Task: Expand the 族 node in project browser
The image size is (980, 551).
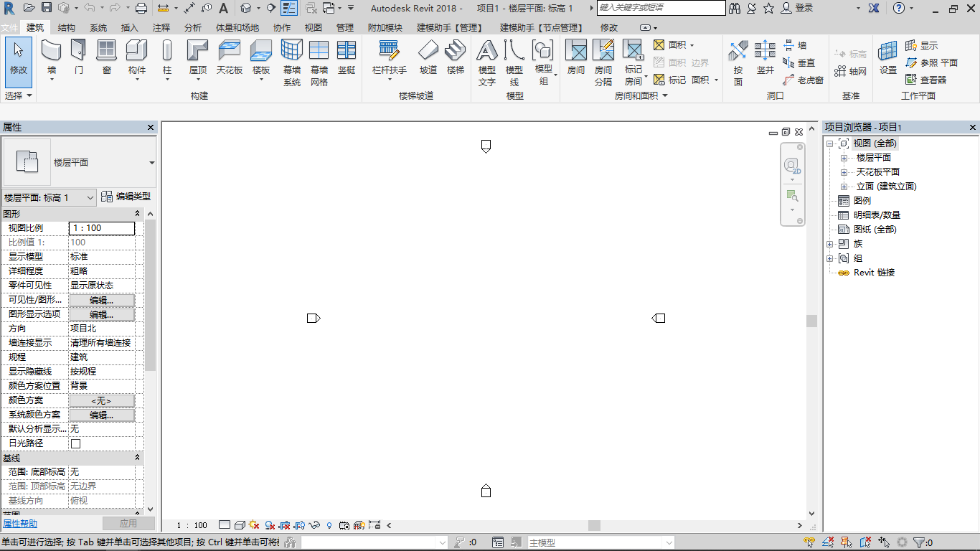Action: pos(830,244)
